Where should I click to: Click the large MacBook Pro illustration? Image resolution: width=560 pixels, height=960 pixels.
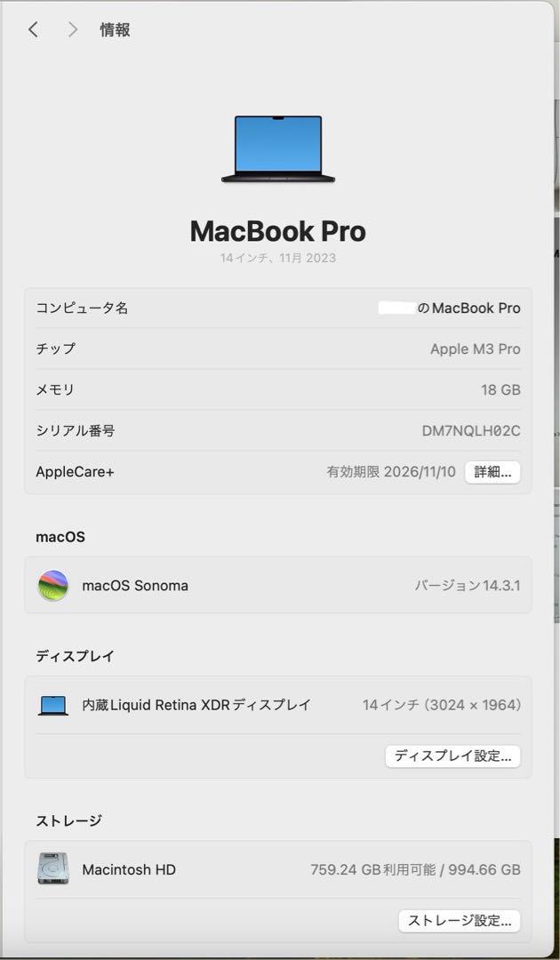[x=278, y=148]
